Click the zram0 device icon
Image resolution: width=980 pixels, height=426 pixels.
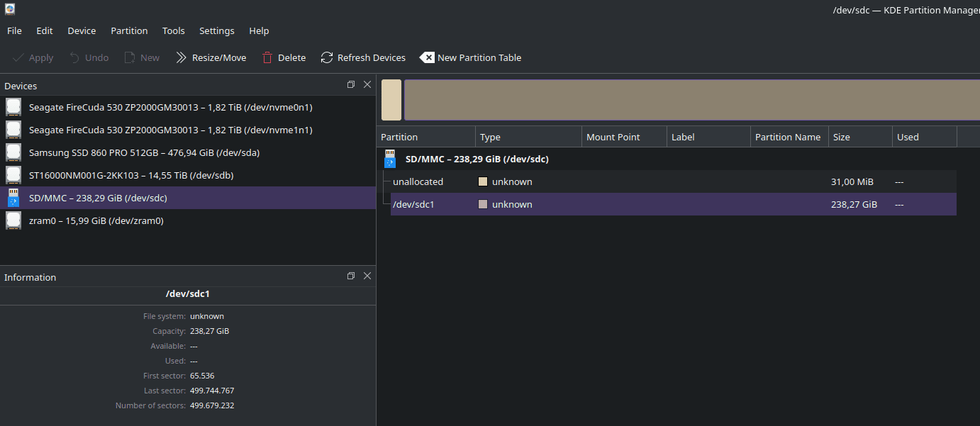pyautogui.click(x=13, y=220)
